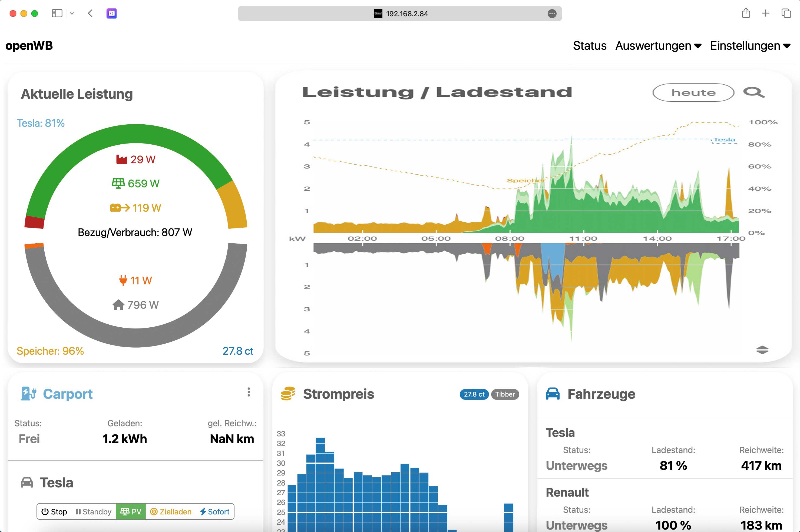The width and height of the screenshot is (800, 532).
Task: Open the Status menu item
Action: pos(589,46)
